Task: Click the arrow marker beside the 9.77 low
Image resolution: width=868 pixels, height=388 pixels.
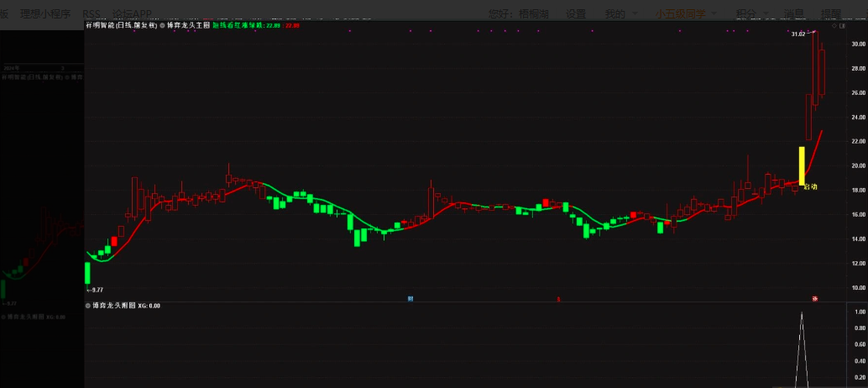Action: pyautogui.click(x=88, y=289)
